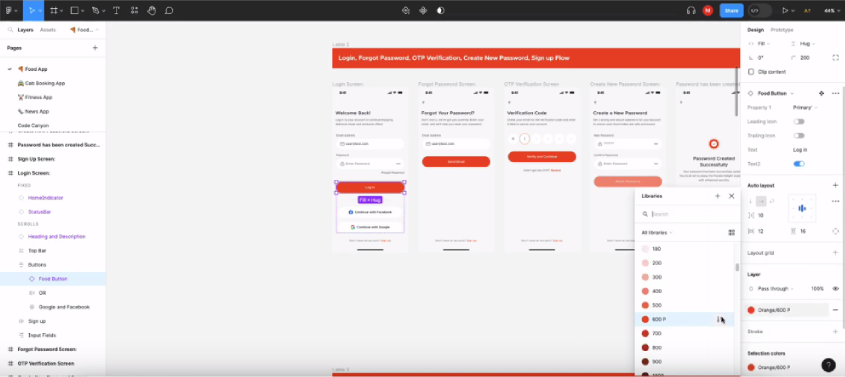Select the Comment tool
This screenshot has width=845, height=377.
169,10
